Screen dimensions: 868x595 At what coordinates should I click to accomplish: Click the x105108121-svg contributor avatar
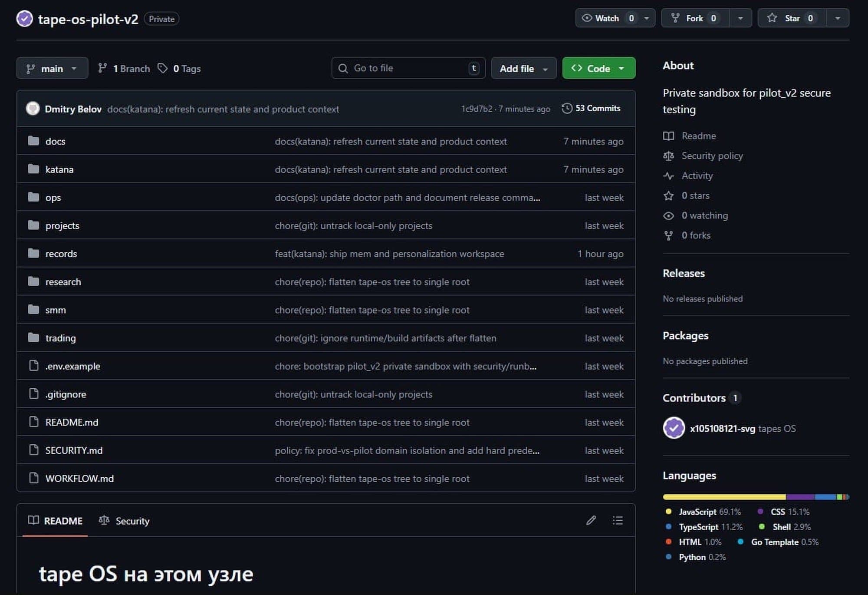[x=674, y=428]
